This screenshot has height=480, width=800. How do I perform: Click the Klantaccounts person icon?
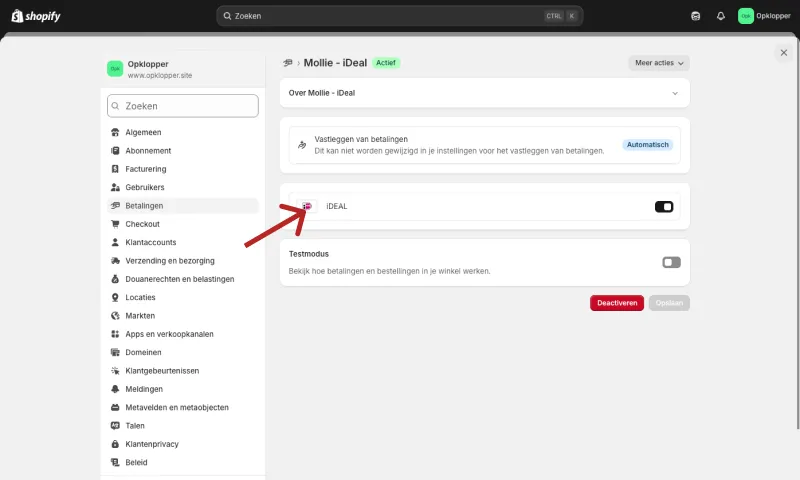(115, 242)
